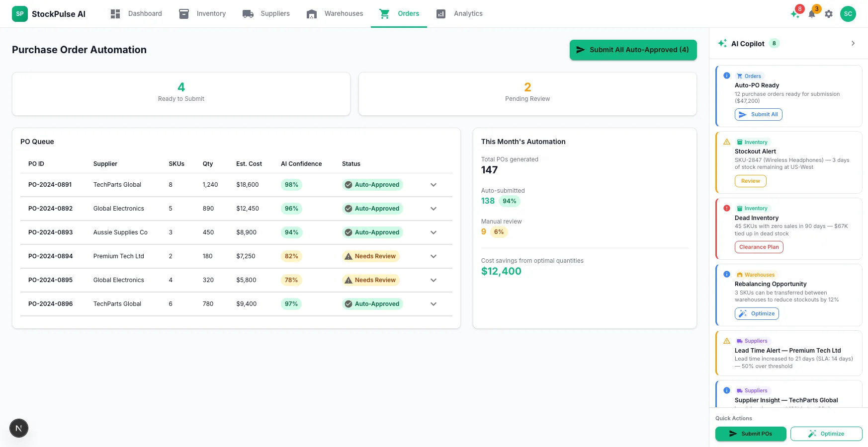Click the Suppliers tag on Supplier Insight card
The image size is (868, 447).
click(752, 390)
